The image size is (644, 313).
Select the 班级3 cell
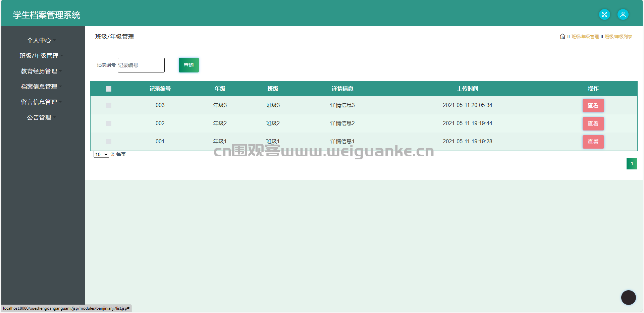273,105
